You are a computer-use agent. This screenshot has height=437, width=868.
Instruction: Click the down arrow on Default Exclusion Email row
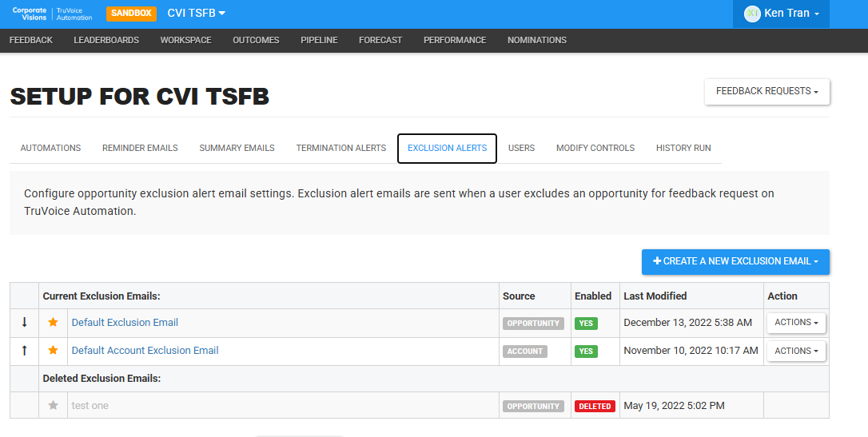point(24,323)
